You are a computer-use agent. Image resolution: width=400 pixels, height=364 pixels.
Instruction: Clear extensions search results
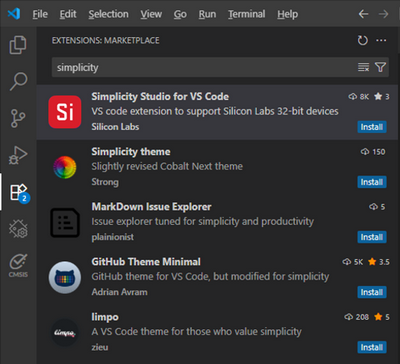[x=363, y=67]
